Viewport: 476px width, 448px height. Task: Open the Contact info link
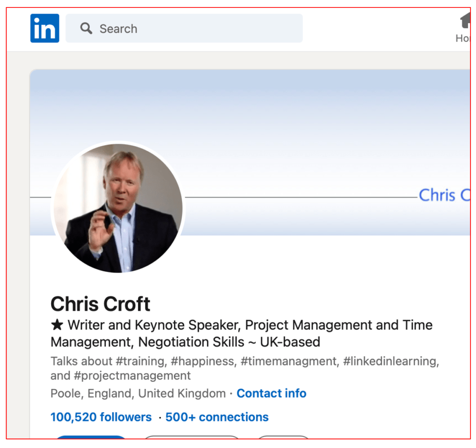tap(271, 394)
